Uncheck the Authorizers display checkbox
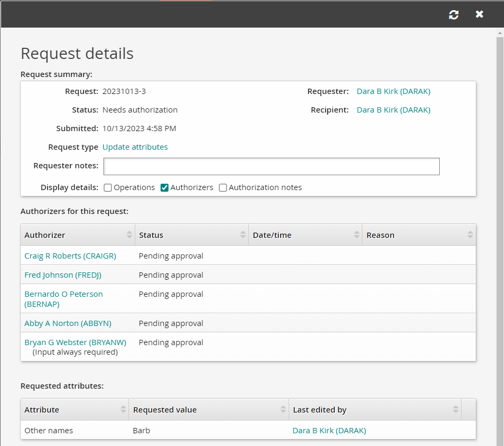 pos(164,187)
